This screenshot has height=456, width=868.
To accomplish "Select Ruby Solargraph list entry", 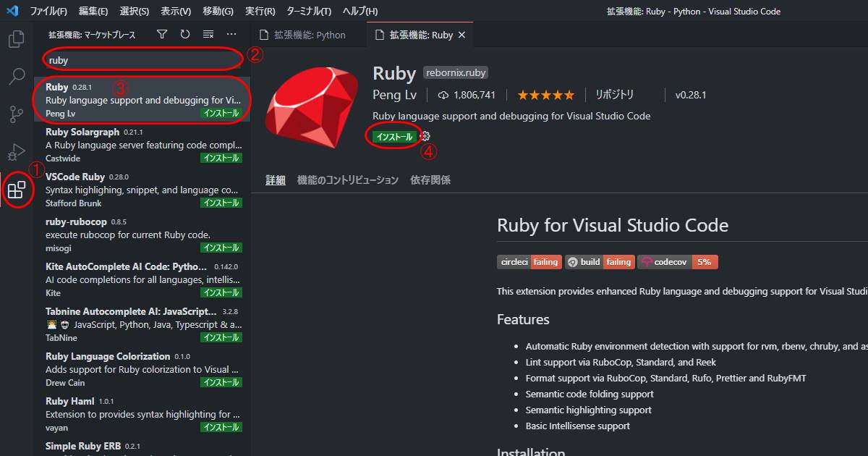I will pyautogui.click(x=142, y=145).
